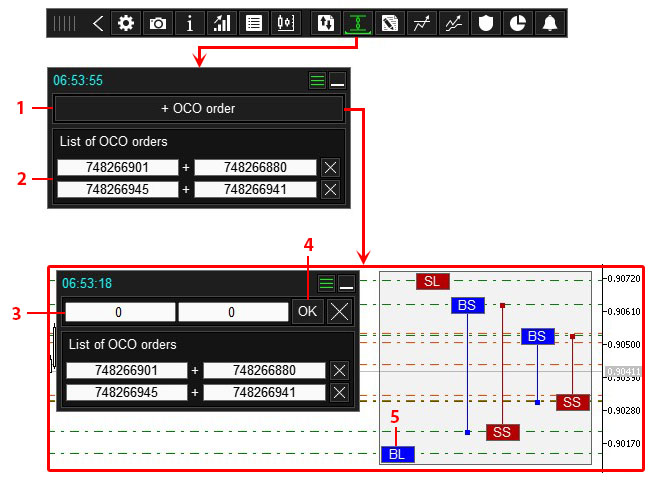Select order field 748266941 in lower panel
The image size is (657, 484).
(x=264, y=393)
